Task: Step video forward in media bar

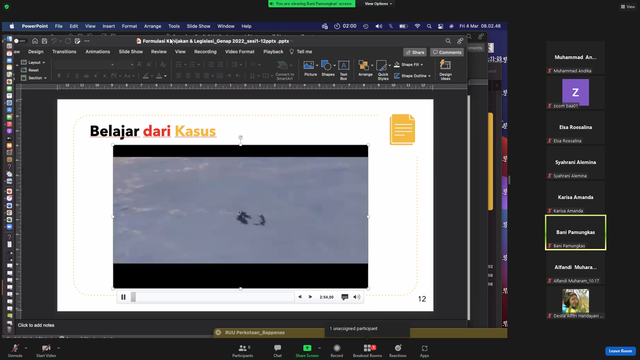Action: point(310,297)
